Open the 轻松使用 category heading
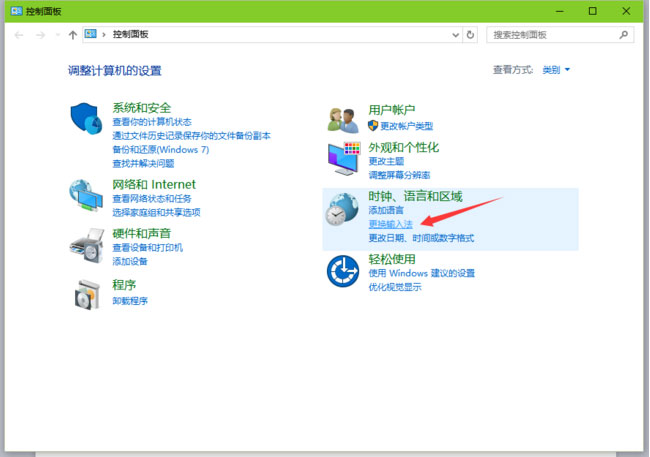This screenshot has width=650, height=457. pyautogui.click(x=392, y=259)
